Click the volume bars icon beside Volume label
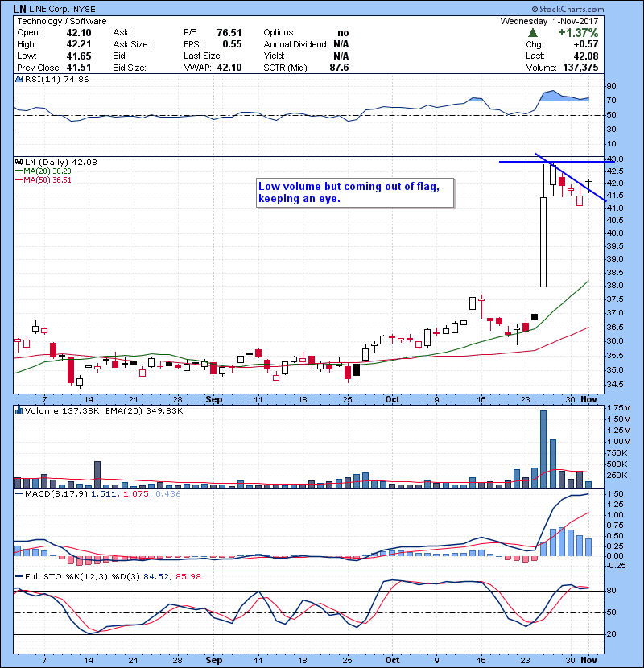Image resolution: width=644 pixels, height=668 pixels. [19, 410]
